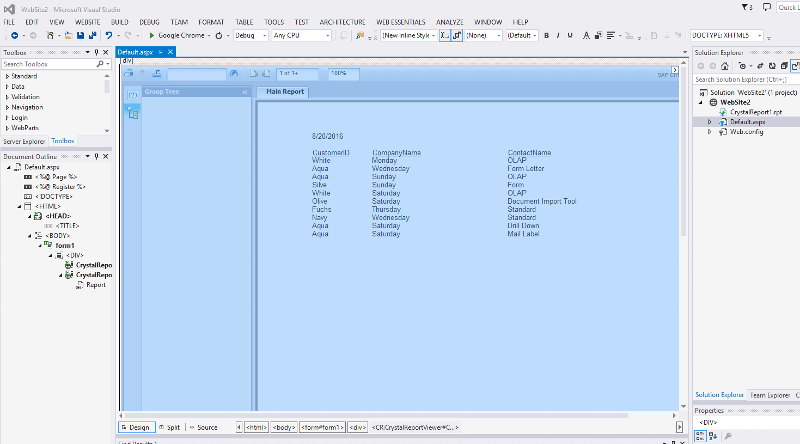Click the text alignment icon
The image size is (800, 444).
pos(611,35)
